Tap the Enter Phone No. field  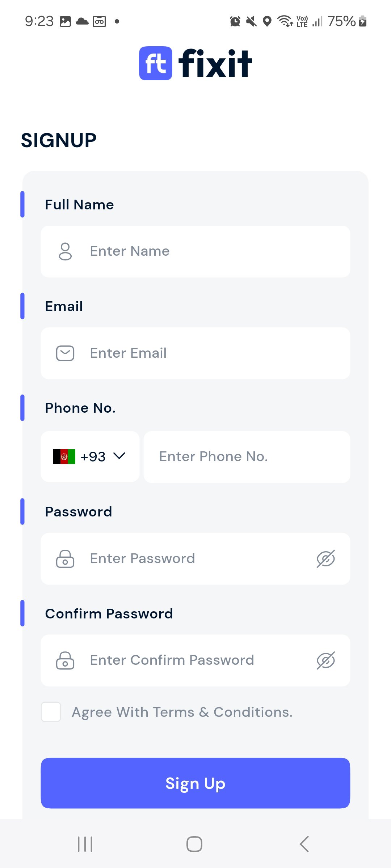tap(247, 456)
